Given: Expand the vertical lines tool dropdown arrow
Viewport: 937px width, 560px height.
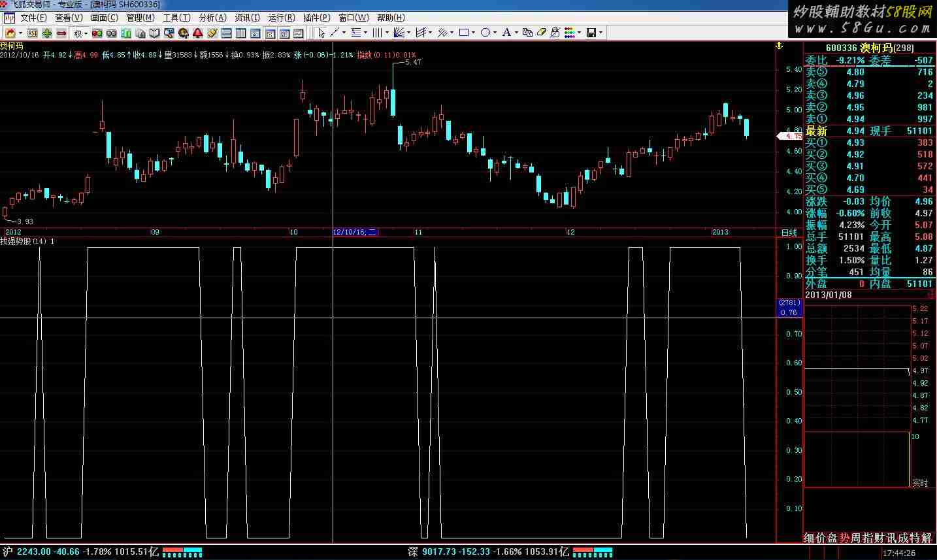Looking at the screenshot, I should point(387,33).
